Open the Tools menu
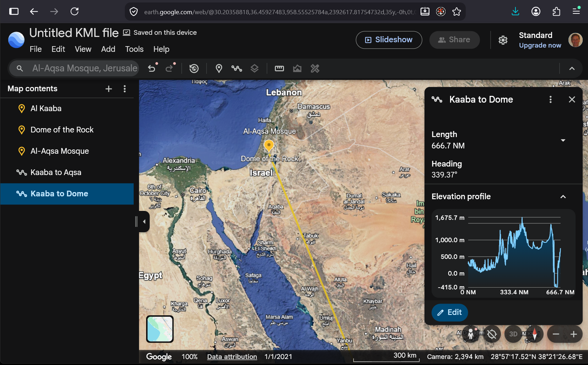Image resolution: width=588 pixels, height=365 pixels. (x=134, y=49)
